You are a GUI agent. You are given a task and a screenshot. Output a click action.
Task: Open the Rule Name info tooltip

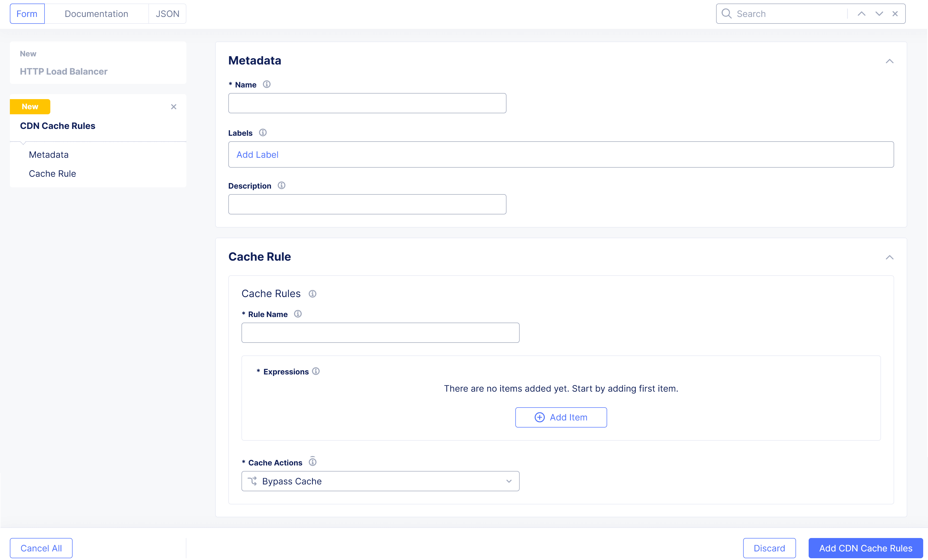pos(298,314)
